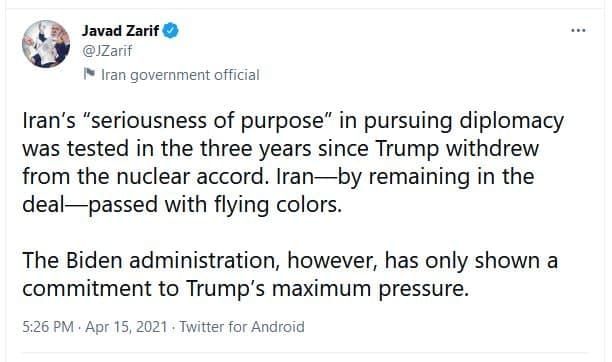Viewport: 612px width, 362px height.
Task: Click the flag icon beside government label
Action: (x=89, y=73)
